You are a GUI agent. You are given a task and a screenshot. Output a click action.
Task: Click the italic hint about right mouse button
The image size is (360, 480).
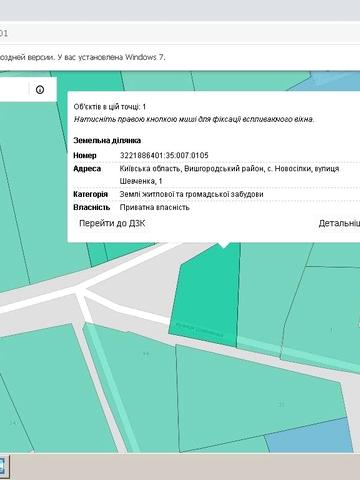click(x=194, y=119)
